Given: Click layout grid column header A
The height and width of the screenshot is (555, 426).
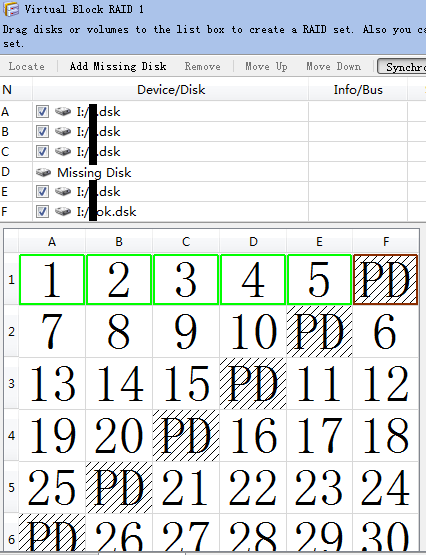Looking at the screenshot, I should coord(52,242).
